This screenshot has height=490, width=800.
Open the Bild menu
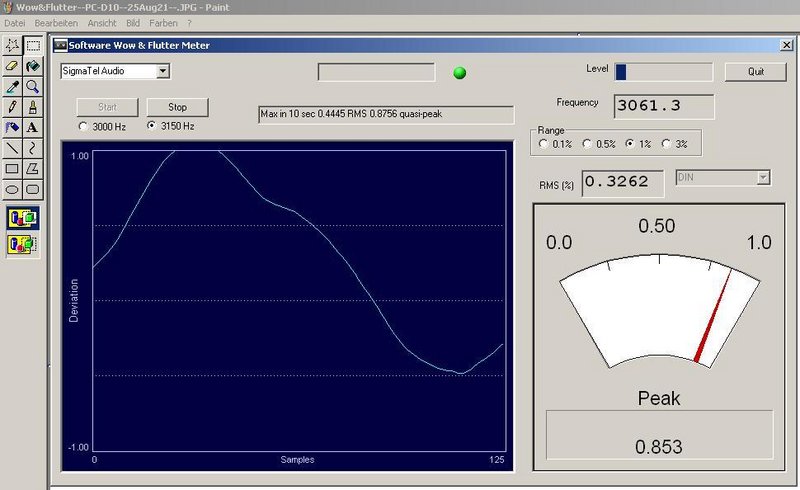[133, 23]
